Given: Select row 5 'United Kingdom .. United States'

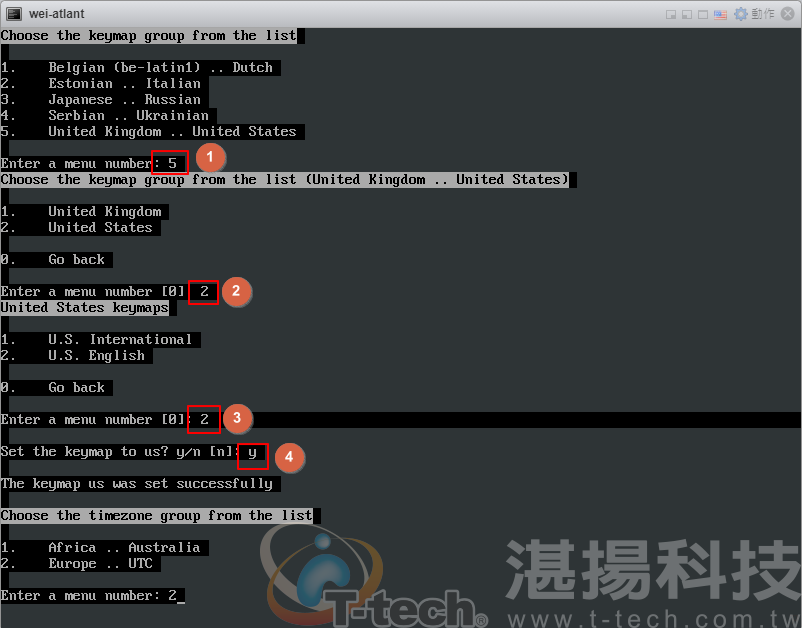Looking at the screenshot, I should [152, 131].
